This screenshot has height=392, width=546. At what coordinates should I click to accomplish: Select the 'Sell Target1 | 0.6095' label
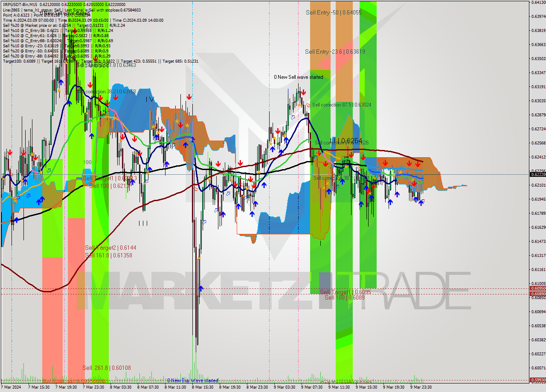click(x=345, y=292)
